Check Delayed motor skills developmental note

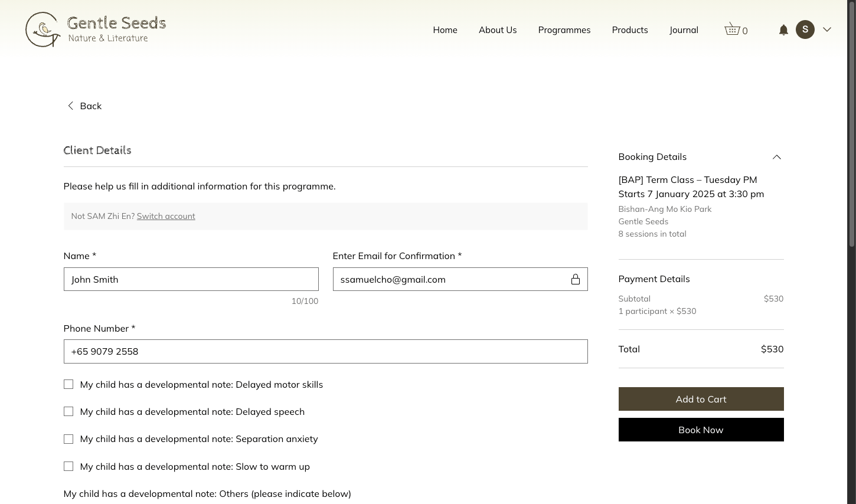point(68,384)
